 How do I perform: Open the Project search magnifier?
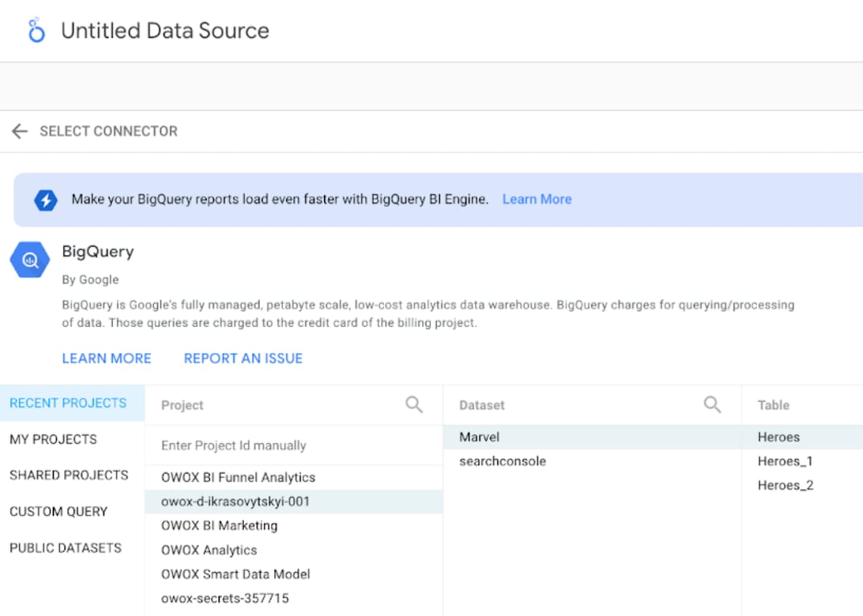(414, 404)
